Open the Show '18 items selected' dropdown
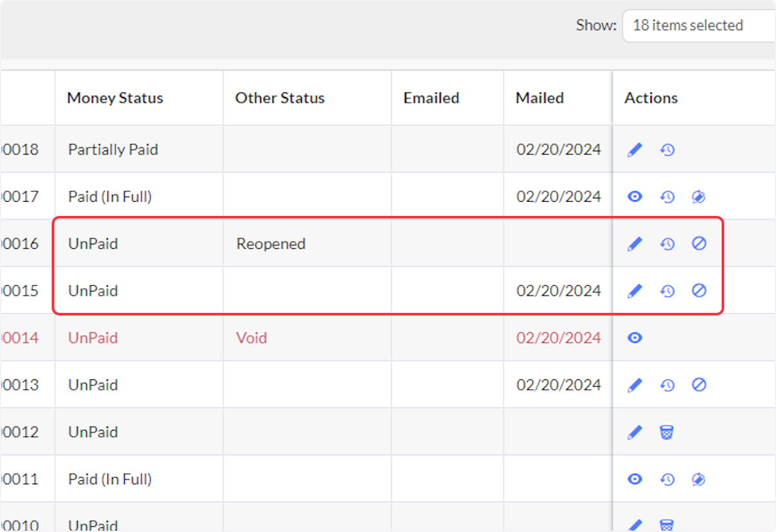 [698, 26]
